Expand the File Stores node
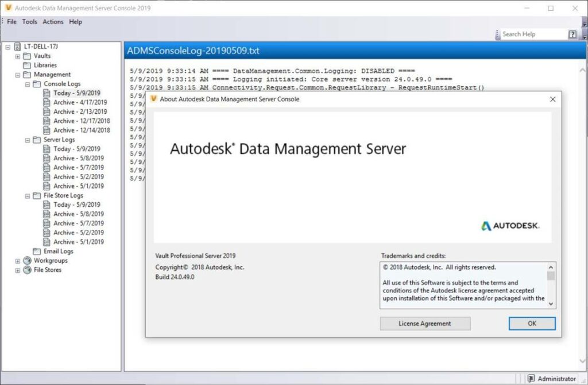The height and width of the screenshot is (385, 588). (18, 271)
